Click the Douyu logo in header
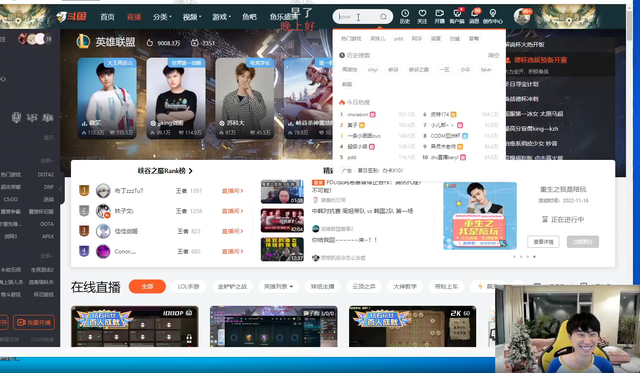Screen dimensions: 640x373 click(72, 16)
